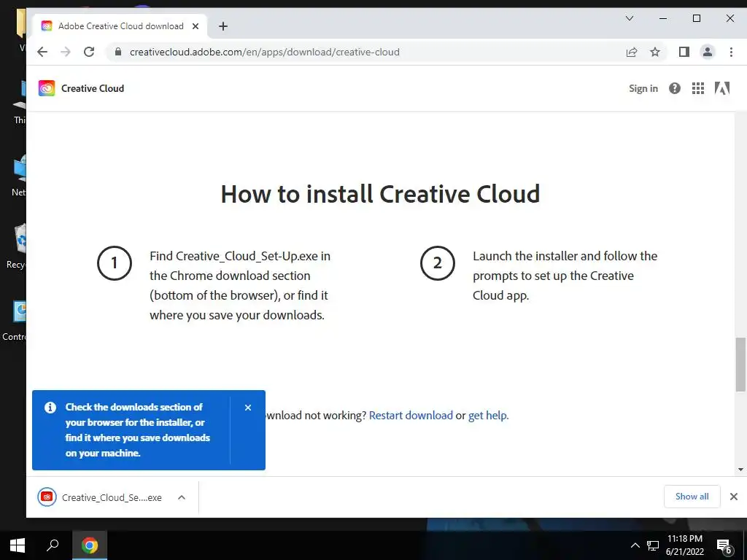
Task: Go back using the browser back arrow
Action: [42, 52]
